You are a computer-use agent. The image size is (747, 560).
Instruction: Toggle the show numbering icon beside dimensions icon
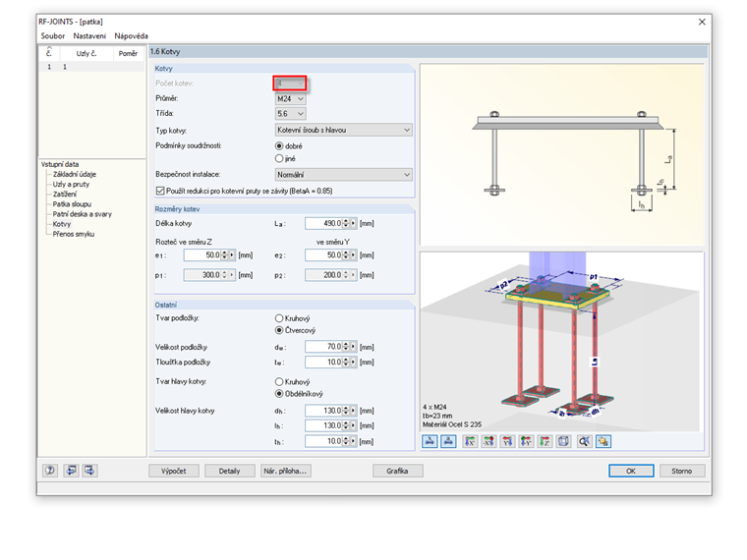tap(448, 441)
